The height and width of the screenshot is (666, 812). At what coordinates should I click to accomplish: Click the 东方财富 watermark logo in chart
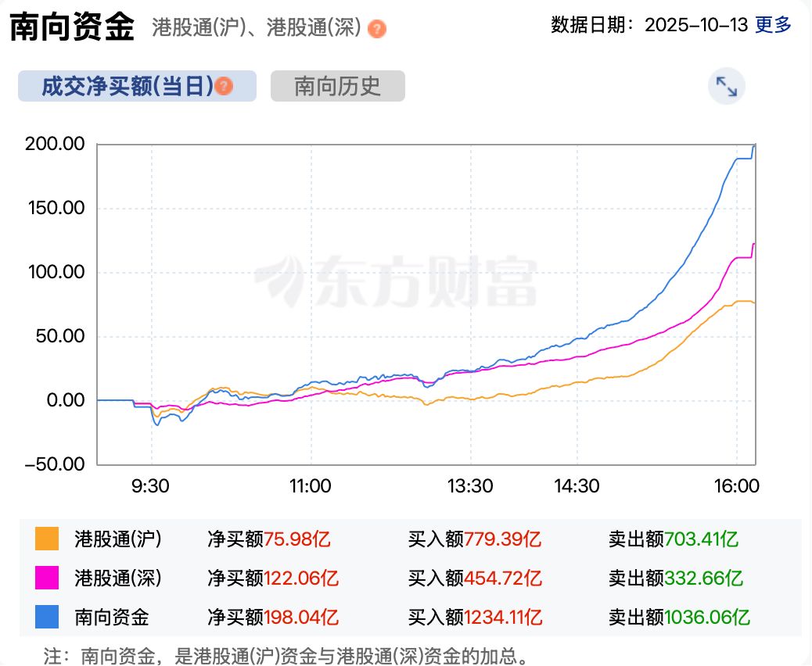click(x=396, y=279)
